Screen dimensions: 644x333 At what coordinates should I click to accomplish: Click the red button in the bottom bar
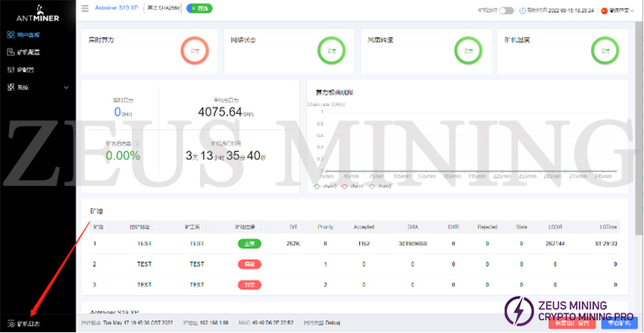click(x=571, y=322)
